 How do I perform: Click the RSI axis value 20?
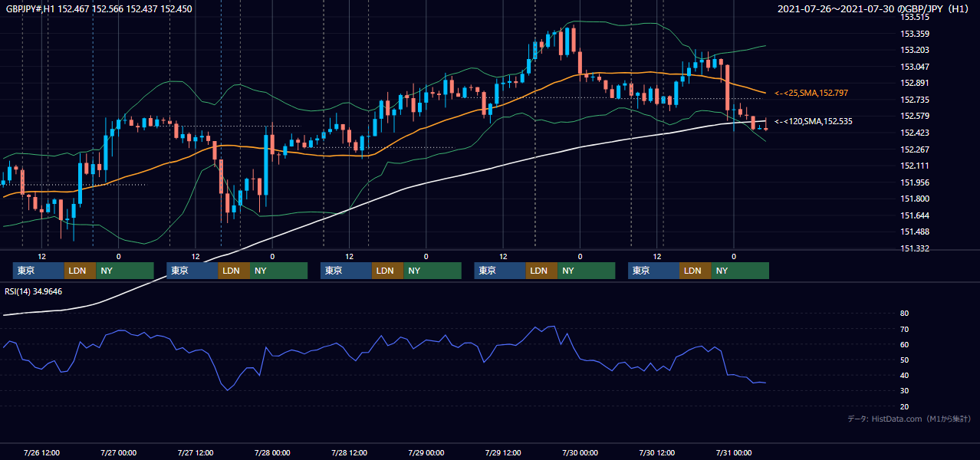[x=905, y=406]
